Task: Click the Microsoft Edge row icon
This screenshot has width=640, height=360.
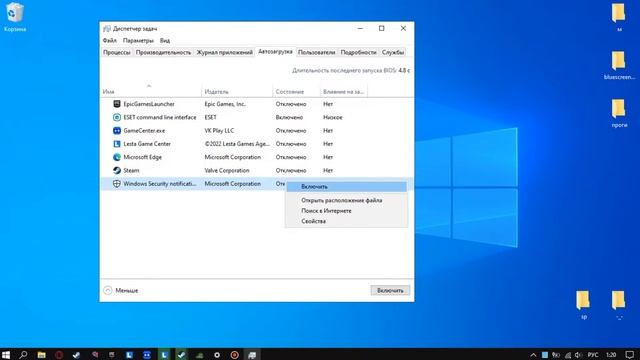Action: [117, 157]
